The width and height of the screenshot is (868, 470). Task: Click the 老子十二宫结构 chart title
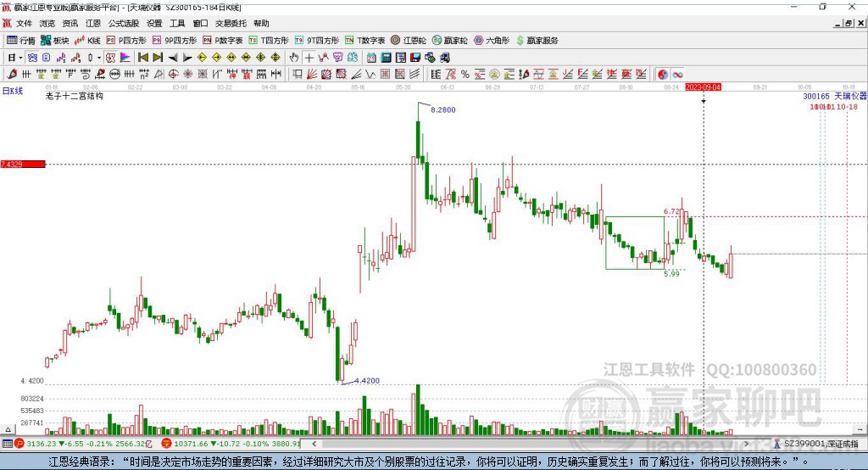[75, 96]
